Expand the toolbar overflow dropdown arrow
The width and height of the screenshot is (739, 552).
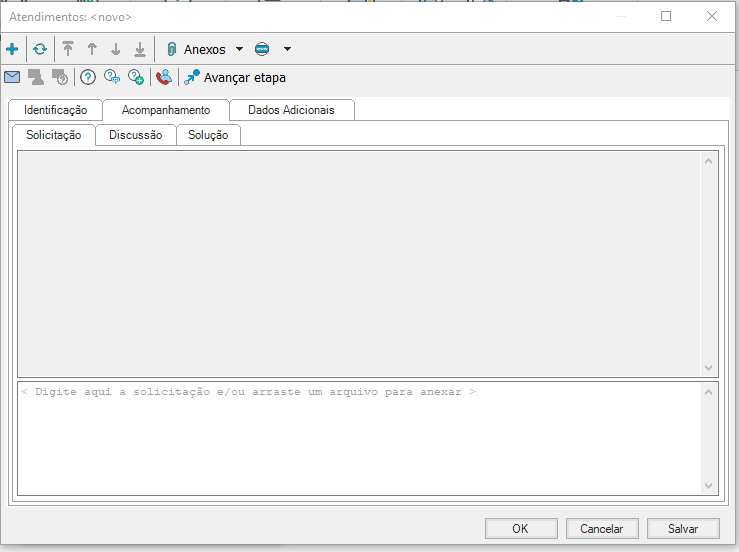click(x=288, y=49)
